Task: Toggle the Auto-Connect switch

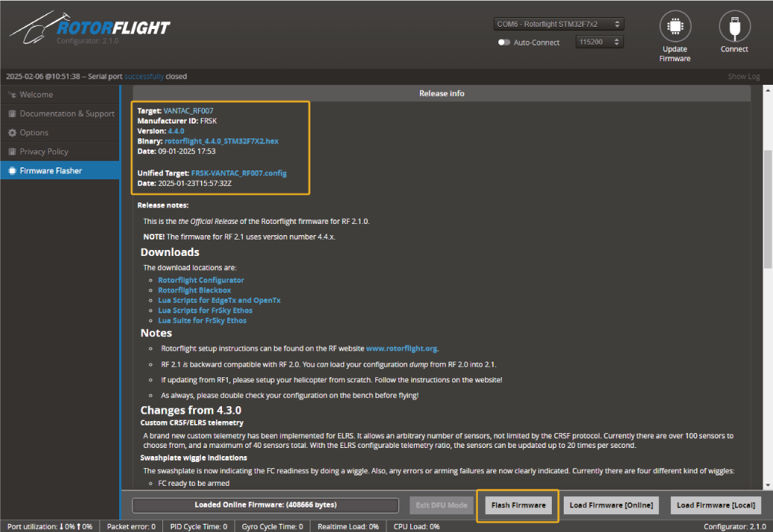Action: click(x=504, y=42)
